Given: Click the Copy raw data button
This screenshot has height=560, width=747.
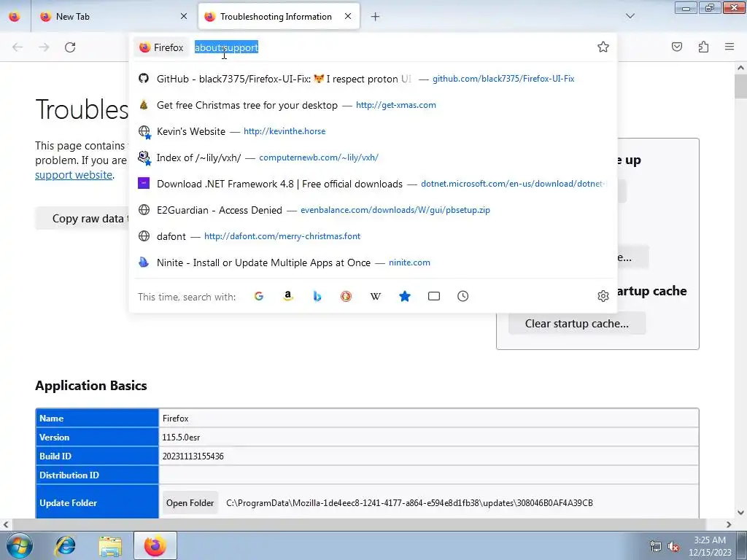Looking at the screenshot, I should [x=82, y=219].
